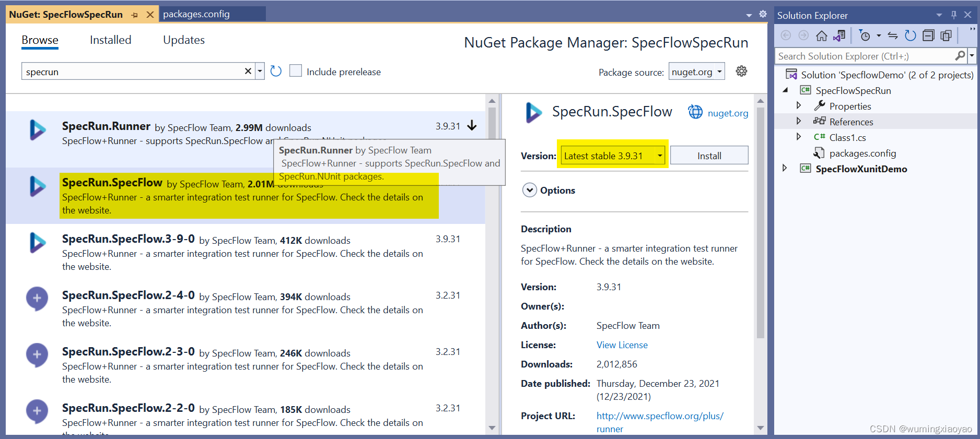
Task: Close the Solution Explorer panel
Action: tap(968, 15)
